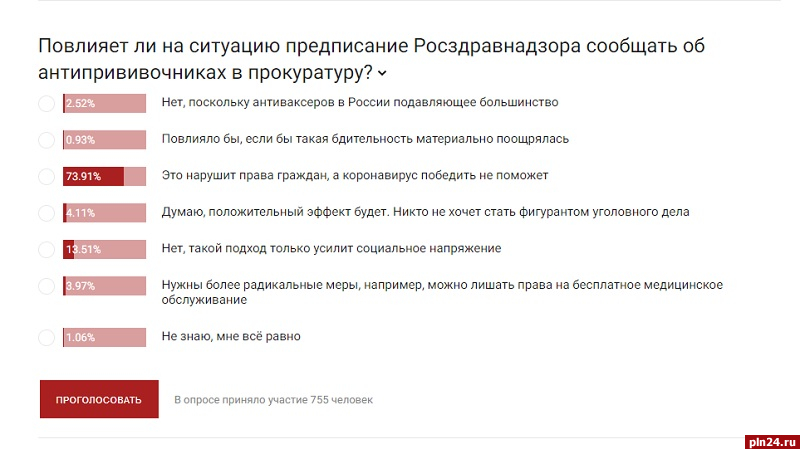Screen dimensions: 800x449
Task: Choose 'Нужны более радикальные меры' radio button
Action: pyautogui.click(x=46, y=286)
